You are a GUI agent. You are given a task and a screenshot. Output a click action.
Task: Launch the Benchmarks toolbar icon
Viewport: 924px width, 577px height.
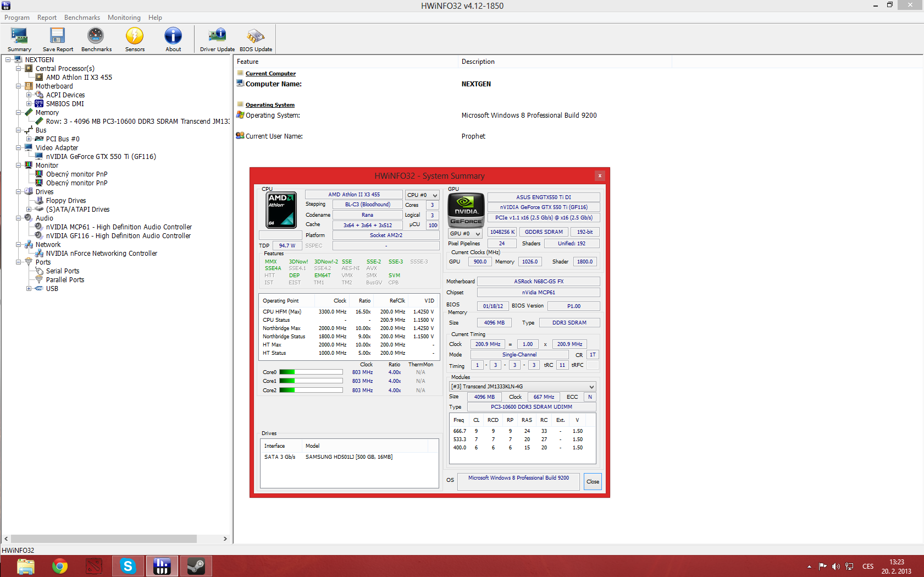pyautogui.click(x=96, y=36)
